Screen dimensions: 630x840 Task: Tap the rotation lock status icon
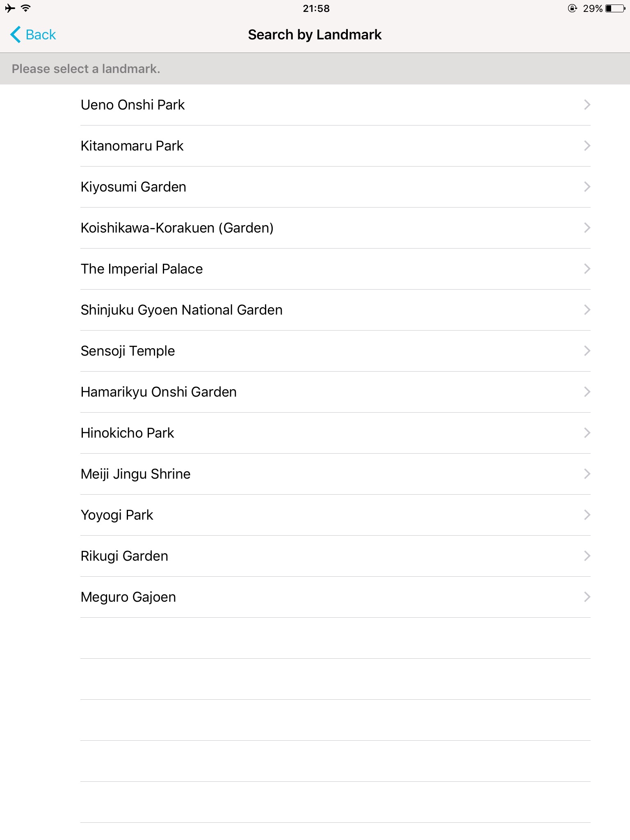coord(573,8)
